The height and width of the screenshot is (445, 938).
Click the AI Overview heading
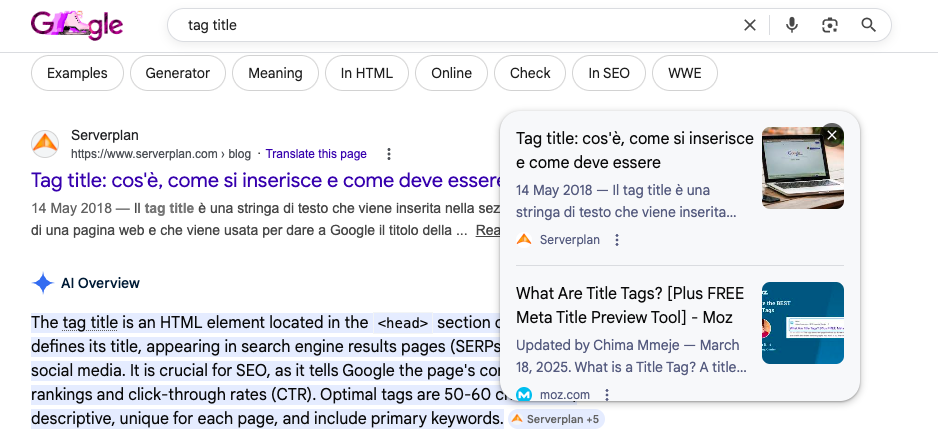click(x=100, y=283)
